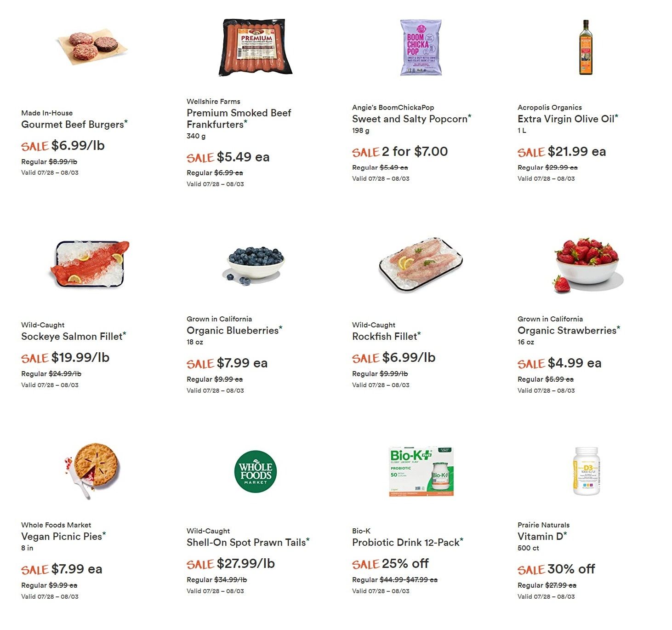Open the Gourmet Beef Burgers title link
The height and width of the screenshot is (630, 672).
73,124
